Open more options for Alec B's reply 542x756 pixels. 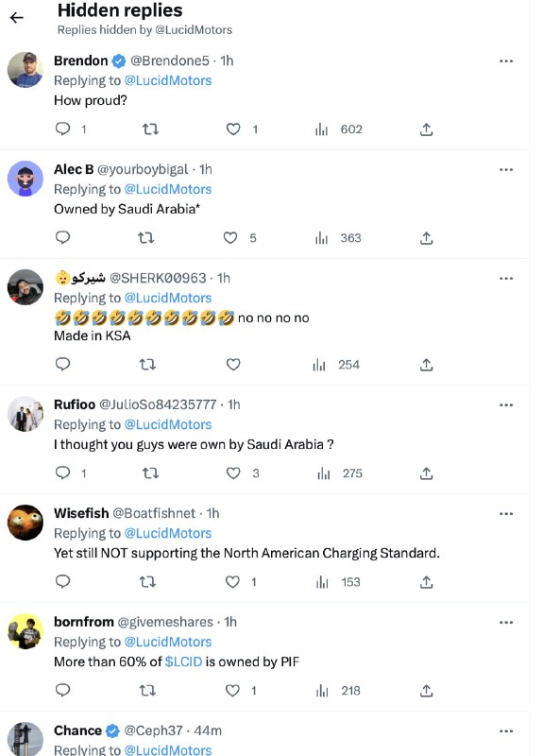click(x=506, y=170)
